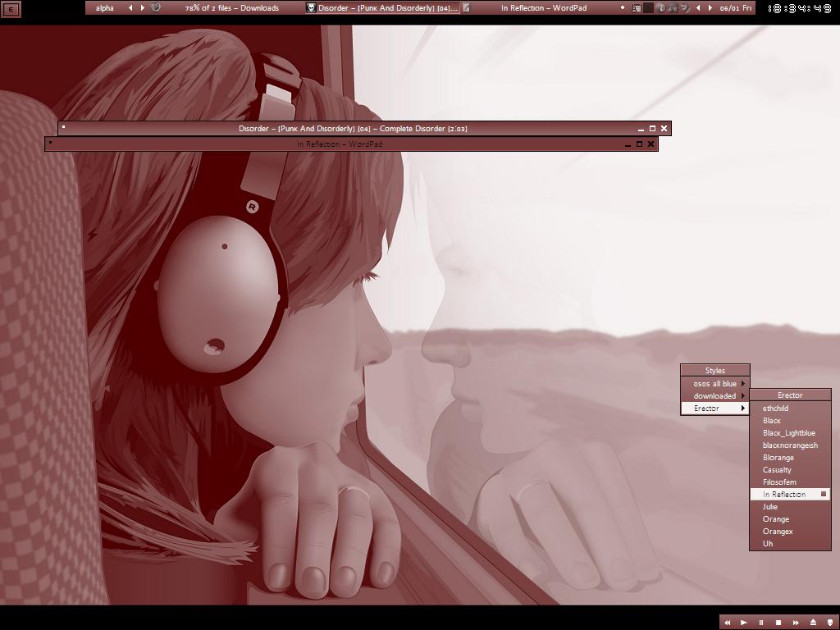Click the dark square tray icon

648,8
